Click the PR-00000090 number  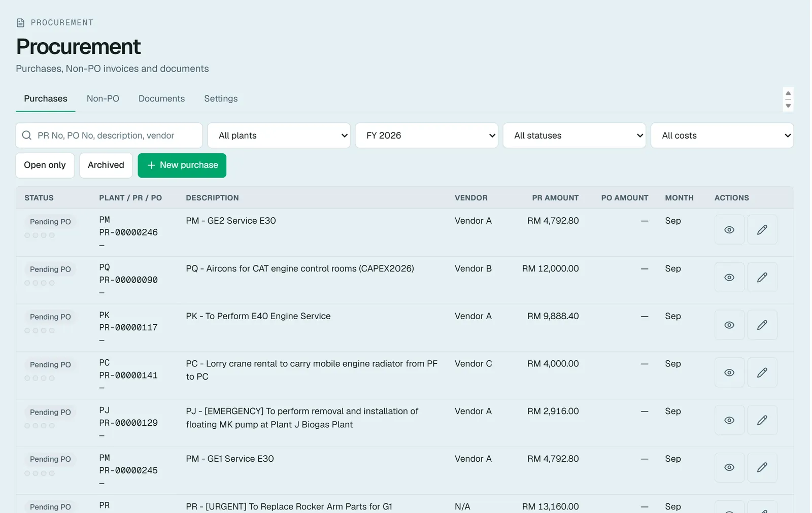[128, 280]
